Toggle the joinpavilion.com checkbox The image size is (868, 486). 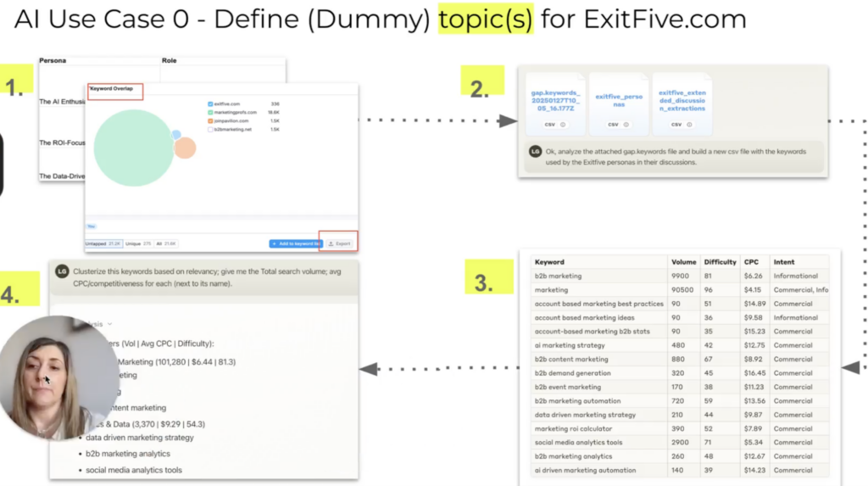210,120
